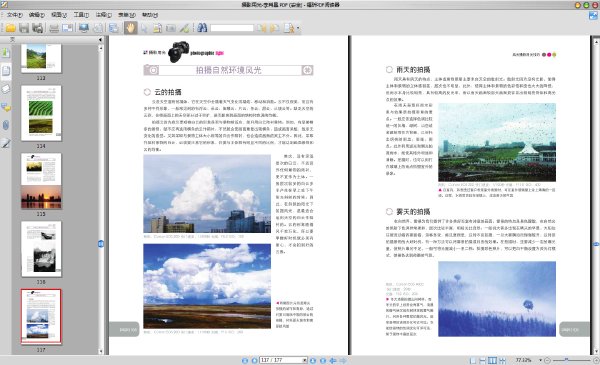Click the find options page icon
The image size is (600, 365).
tap(289, 28)
